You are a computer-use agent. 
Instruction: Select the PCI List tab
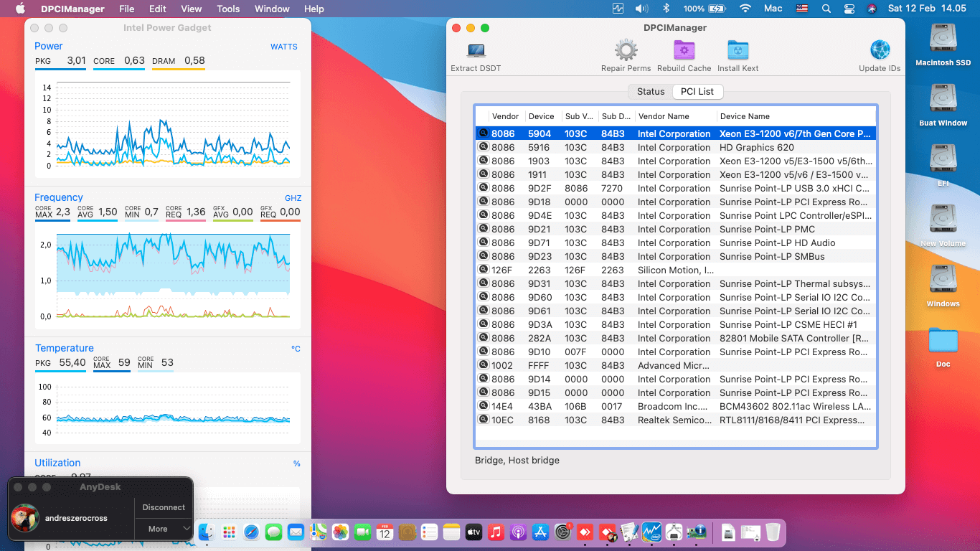pos(697,91)
